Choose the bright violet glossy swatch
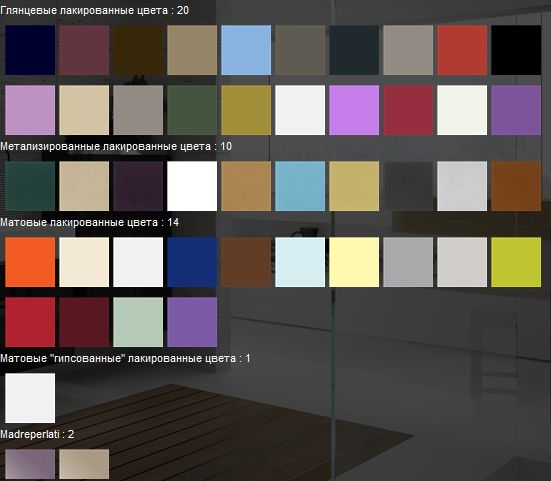Image resolution: width=551 pixels, height=481 pixels. [x=354, y=110]
